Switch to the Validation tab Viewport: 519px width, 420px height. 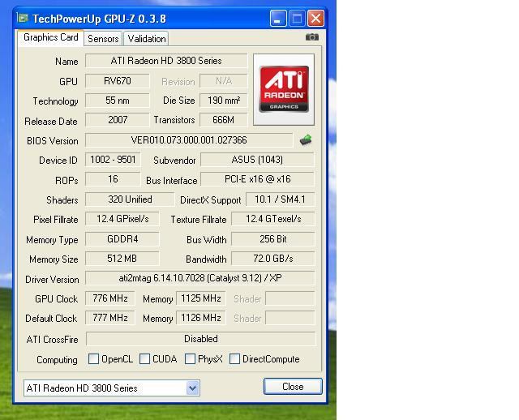146,39
